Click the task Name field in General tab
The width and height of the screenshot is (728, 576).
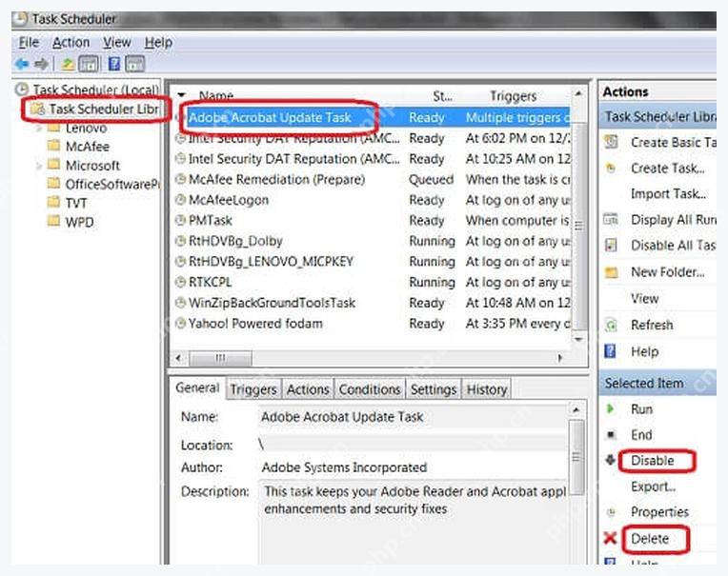pyautogui.click(x=412, y=417)
